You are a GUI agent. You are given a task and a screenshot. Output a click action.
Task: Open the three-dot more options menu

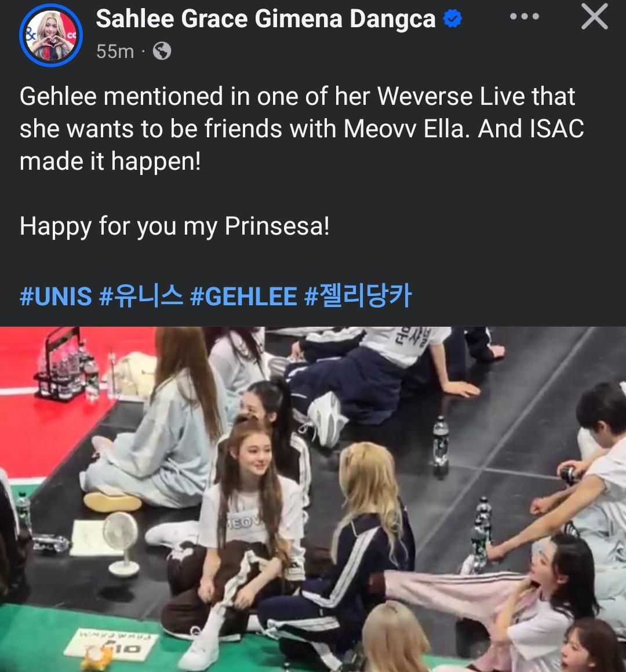[x=525, y=17]
